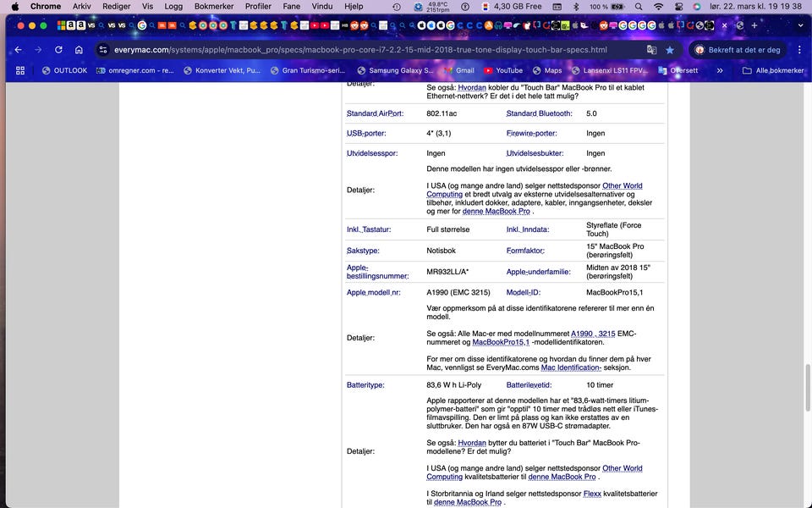
Task: Click the Apple modell nr label link
Action: (x=373, y=292)
